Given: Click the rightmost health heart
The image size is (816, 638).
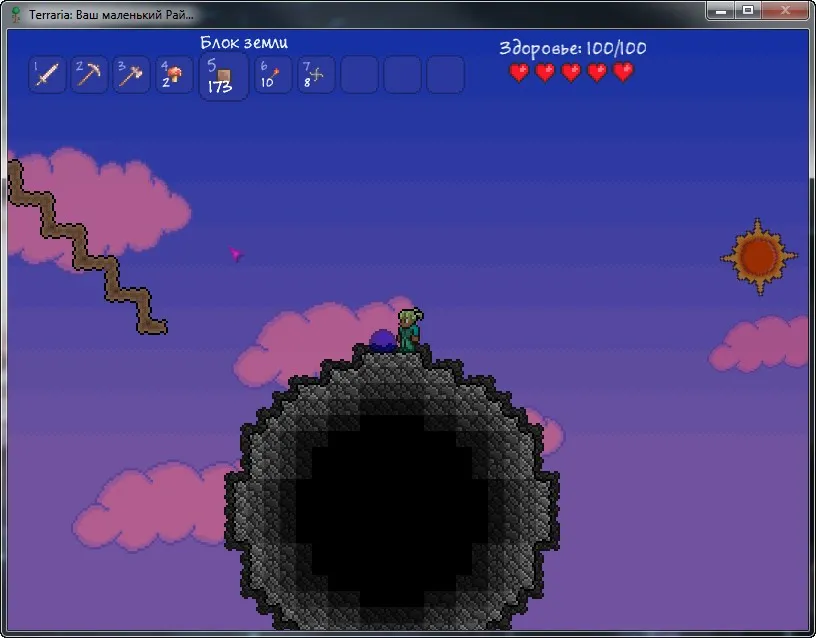Looking at the screenshot, I should coord(623,72).
